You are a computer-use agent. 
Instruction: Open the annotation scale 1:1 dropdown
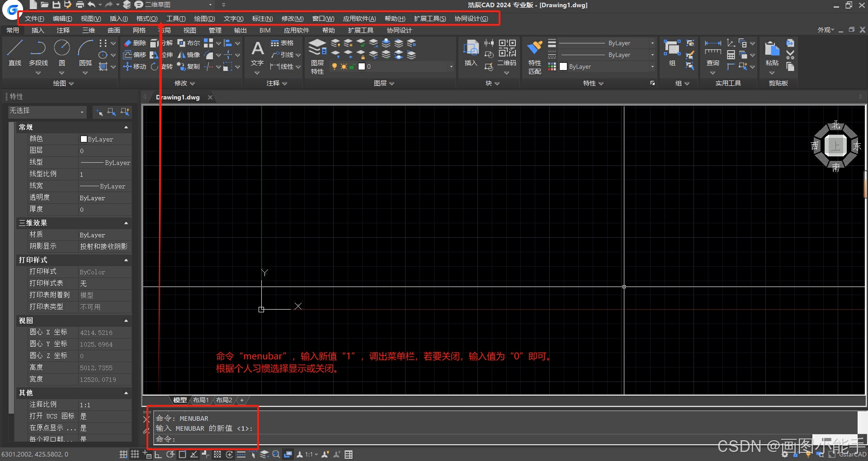point(311,454)
